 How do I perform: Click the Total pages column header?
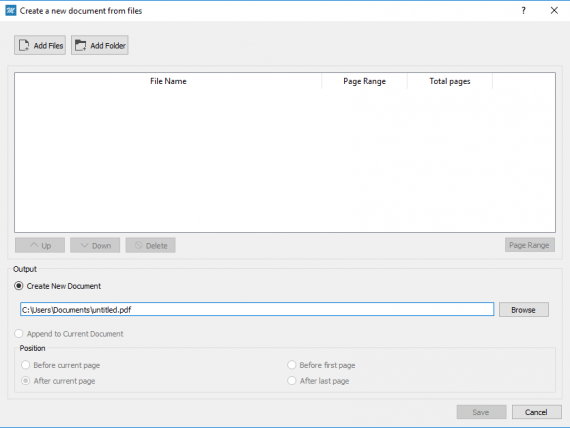(x=450, y=81)
